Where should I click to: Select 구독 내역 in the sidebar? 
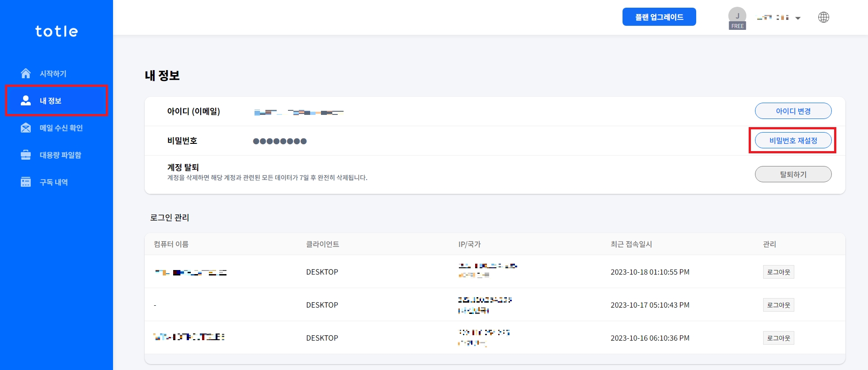pyautogui.click(x=53, y=182)
